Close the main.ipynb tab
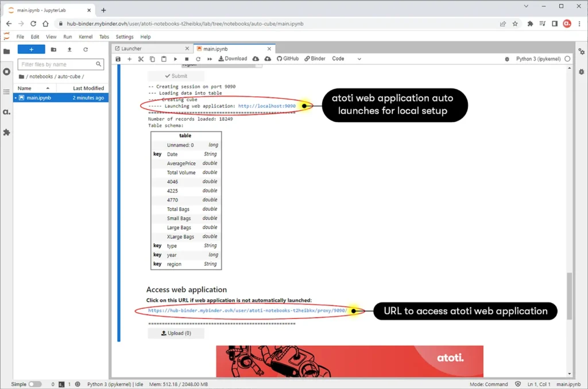 tap(269, 49)
